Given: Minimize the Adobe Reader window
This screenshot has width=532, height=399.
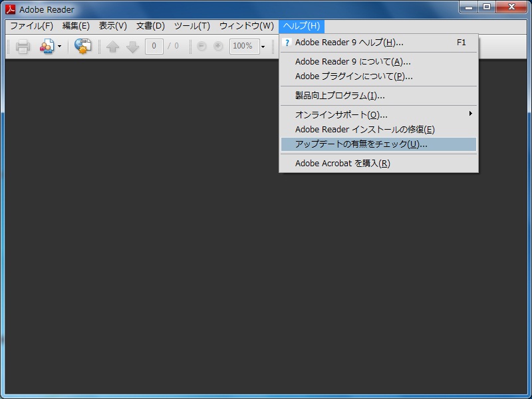Looking at the screenshot, I should point(469,7).
